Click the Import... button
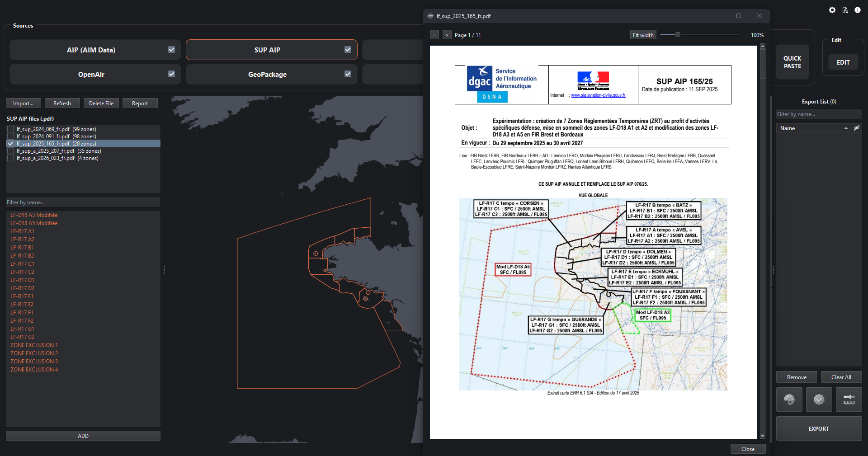The height and width of the screenshot is (456, 868). click(24, 103)
